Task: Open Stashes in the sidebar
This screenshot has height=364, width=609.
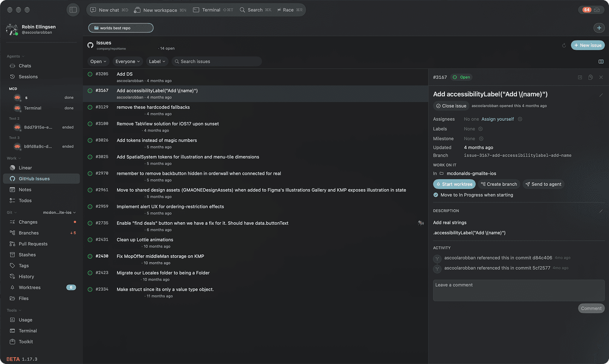Action: pos(41,255)
